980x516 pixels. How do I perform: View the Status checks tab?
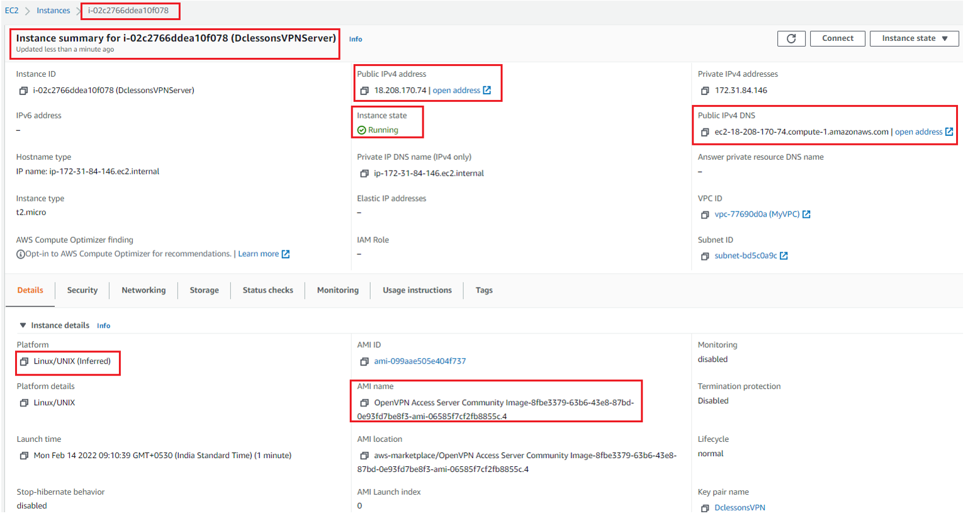point(268,290)
